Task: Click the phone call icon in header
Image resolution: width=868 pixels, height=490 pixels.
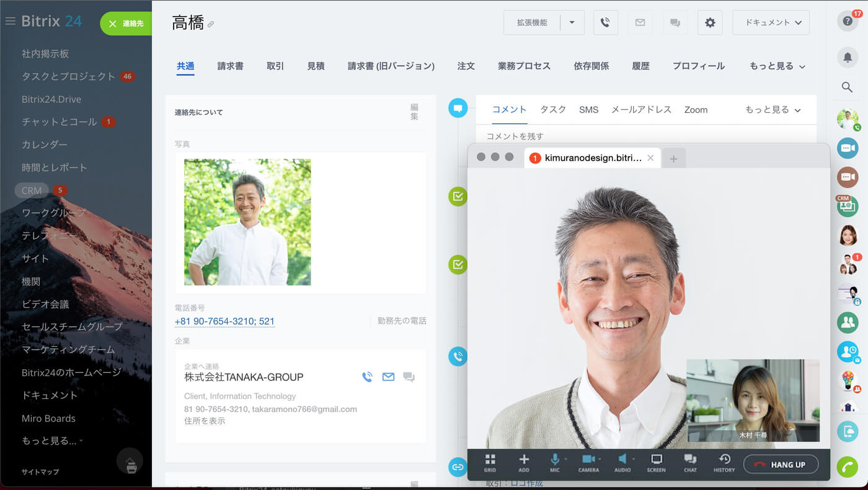Action: [x=605, y=22]
